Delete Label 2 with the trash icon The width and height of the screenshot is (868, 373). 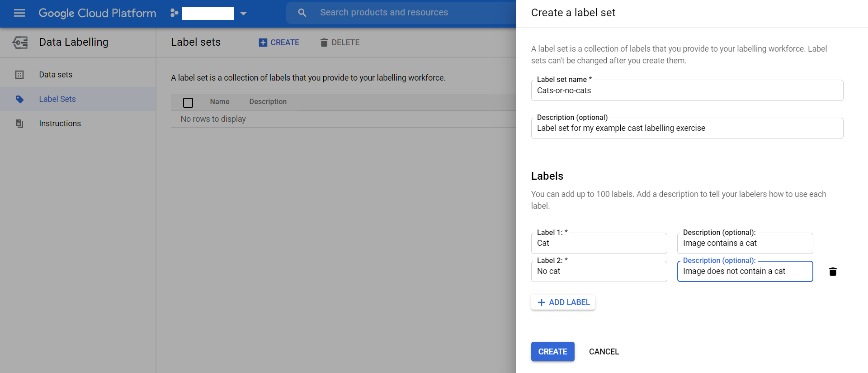(x=833, y=272)
